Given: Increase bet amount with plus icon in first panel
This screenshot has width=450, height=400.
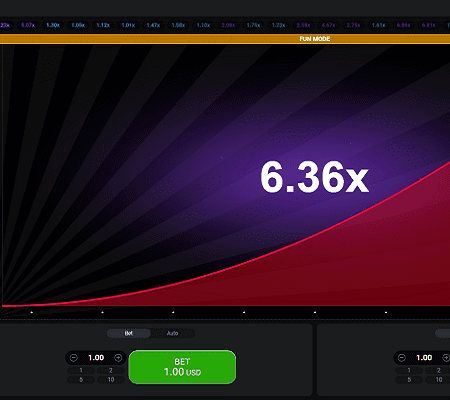Looking at the screenshot, I should point(118,358).
